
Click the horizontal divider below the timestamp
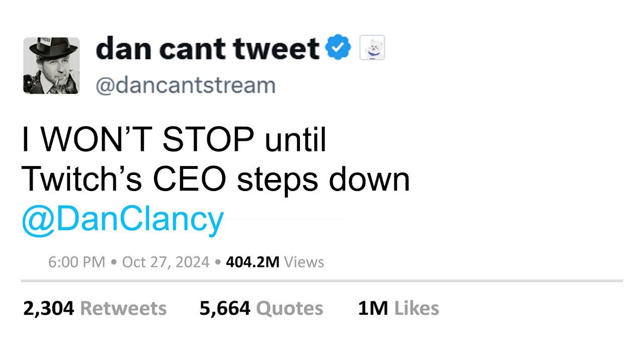[322, 281]
